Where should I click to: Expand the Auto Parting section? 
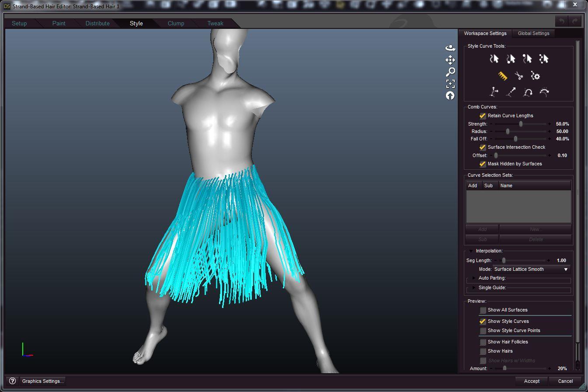pyautogui.click(x=474, y=278)
